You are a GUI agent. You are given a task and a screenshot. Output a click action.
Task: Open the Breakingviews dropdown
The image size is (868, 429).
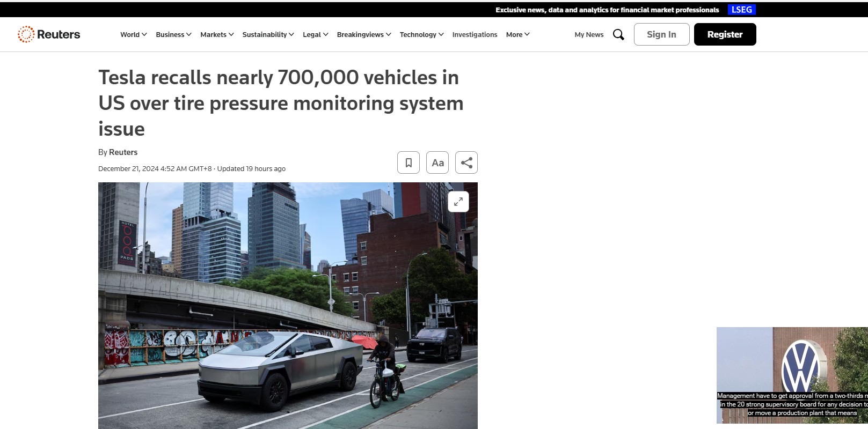(x=364, y=34)
